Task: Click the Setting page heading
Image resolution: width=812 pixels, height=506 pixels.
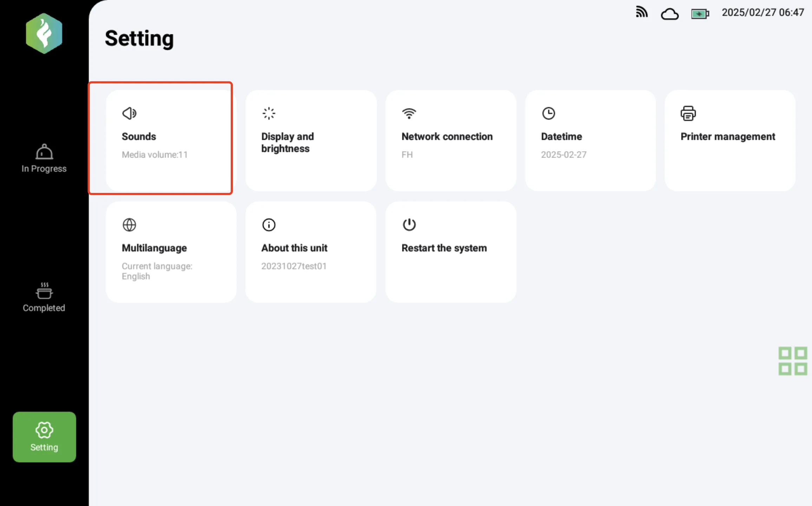Action: [x=139, y=38]
